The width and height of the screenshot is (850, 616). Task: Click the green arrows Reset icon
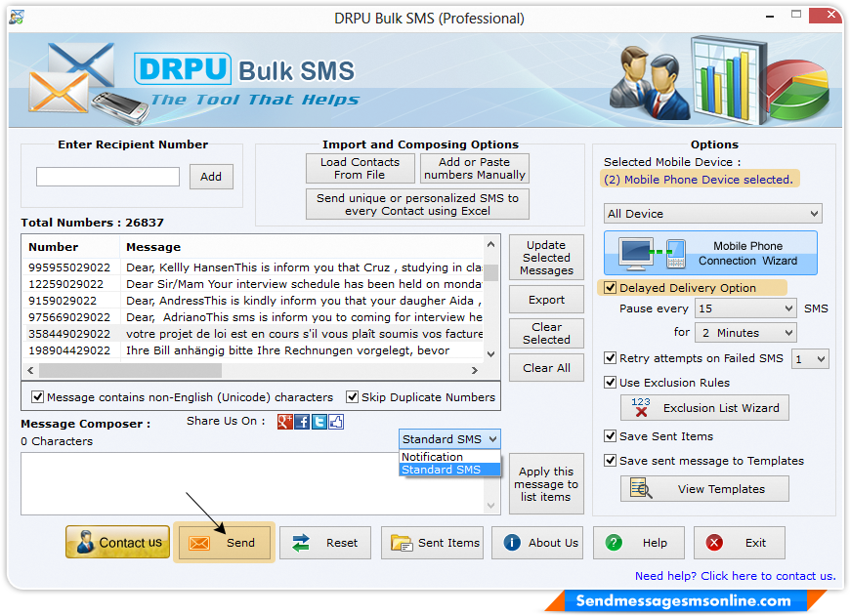click(x=301, y=543)
